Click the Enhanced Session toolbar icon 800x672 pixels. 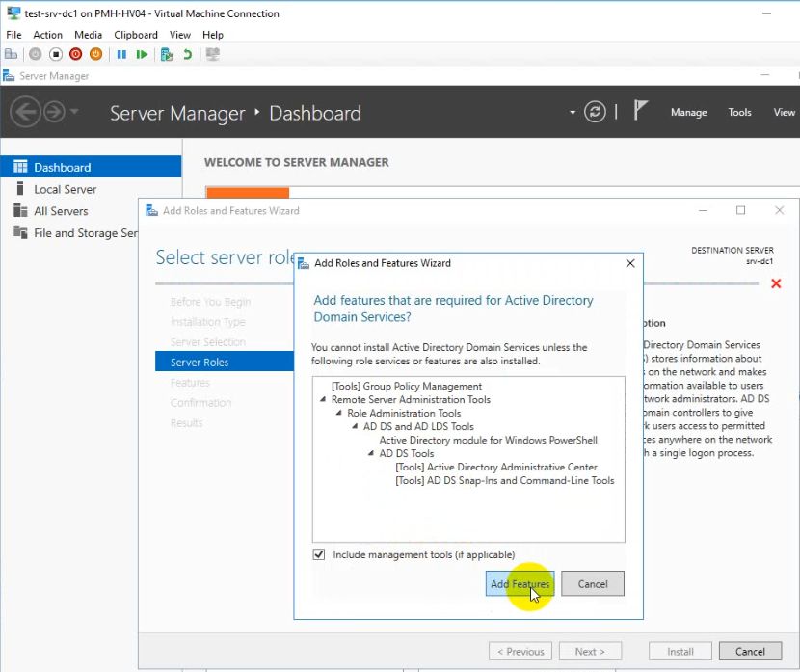tap(213, 54)
